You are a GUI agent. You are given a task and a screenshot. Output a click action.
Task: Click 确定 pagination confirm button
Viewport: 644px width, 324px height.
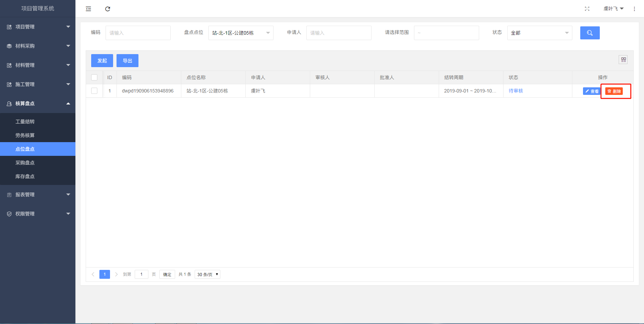(x=167, y=274)
